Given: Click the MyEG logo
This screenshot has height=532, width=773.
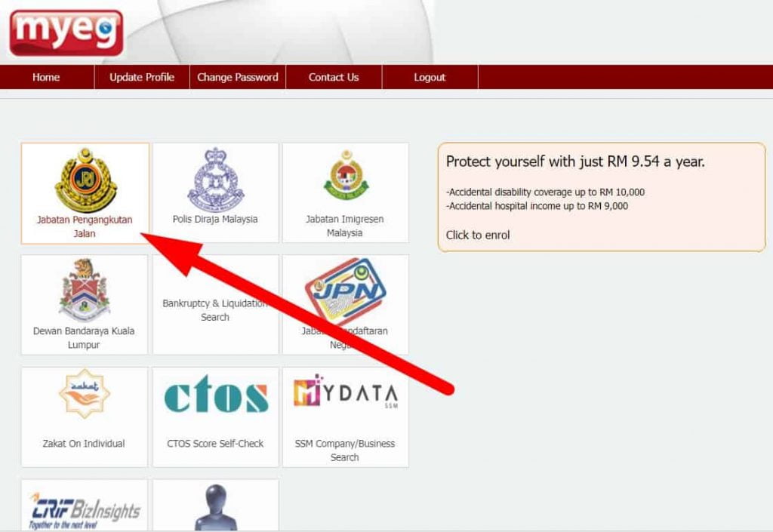Looking at the screenshot, I should (66, 32).
